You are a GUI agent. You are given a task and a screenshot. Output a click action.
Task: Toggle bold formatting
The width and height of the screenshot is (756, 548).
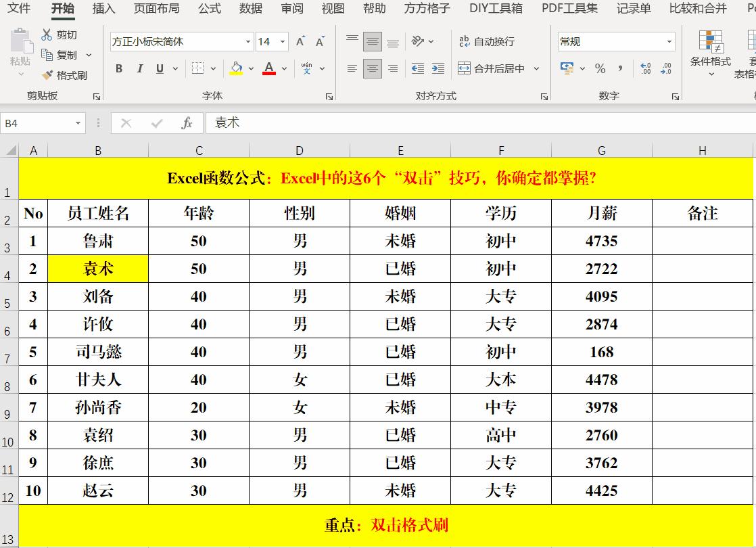(119, 69)
